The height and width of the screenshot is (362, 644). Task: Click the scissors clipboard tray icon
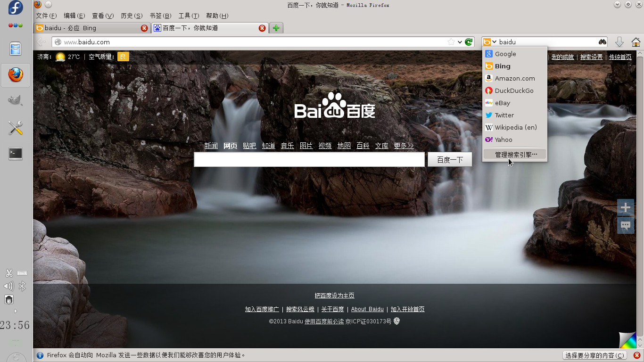pyautogui.click(x=9, y=273)
